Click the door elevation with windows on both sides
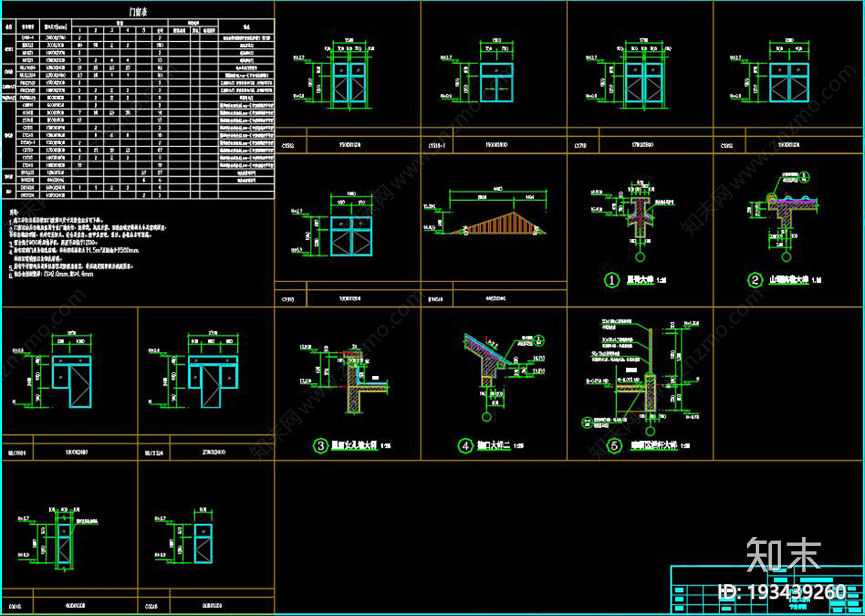This screenshot has width=865, height=616. (213, 382)
